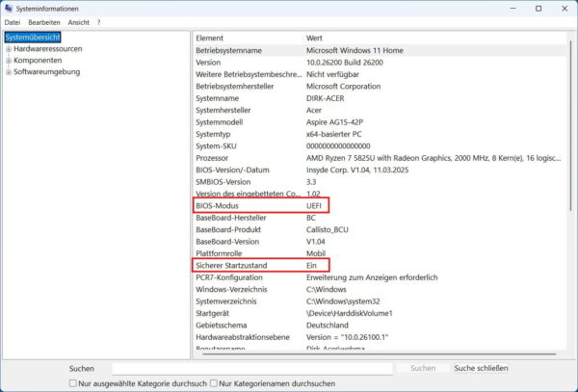Open the Datei menu
Image resolution: width=578 pixels, height=392 pixels.
[x=13, y=22]
